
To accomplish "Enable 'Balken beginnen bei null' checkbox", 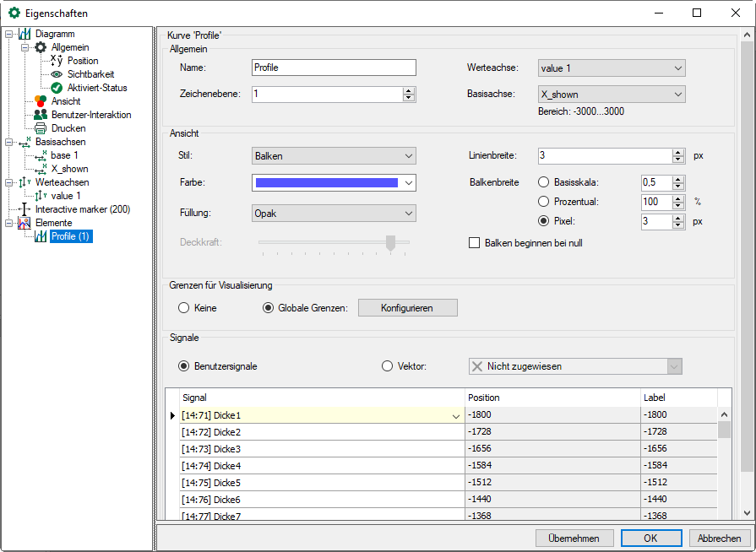I will coord(474,243).
